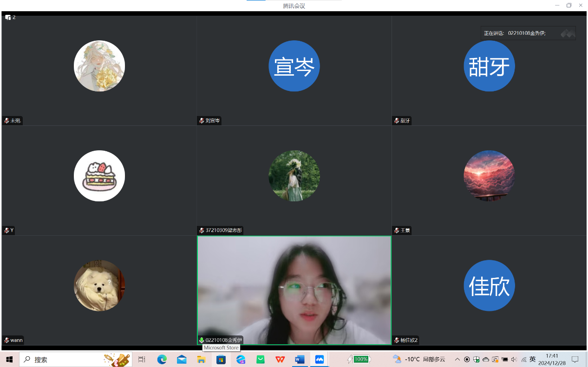Open the Mail app on taskbar
Viewport: 588px width, 367px height.
[x=182, y=360]
